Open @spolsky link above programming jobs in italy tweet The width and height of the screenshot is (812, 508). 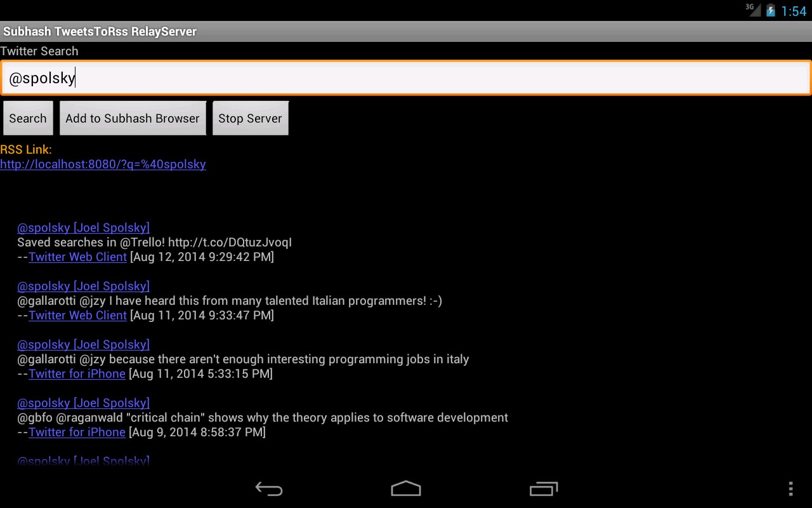click(83, 344)
